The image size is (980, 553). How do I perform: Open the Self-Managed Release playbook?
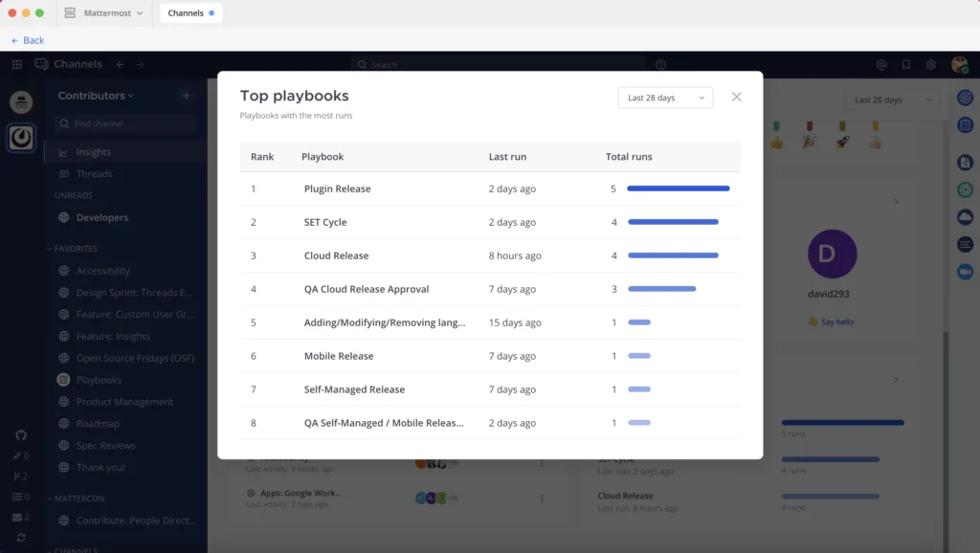[490, 389]
